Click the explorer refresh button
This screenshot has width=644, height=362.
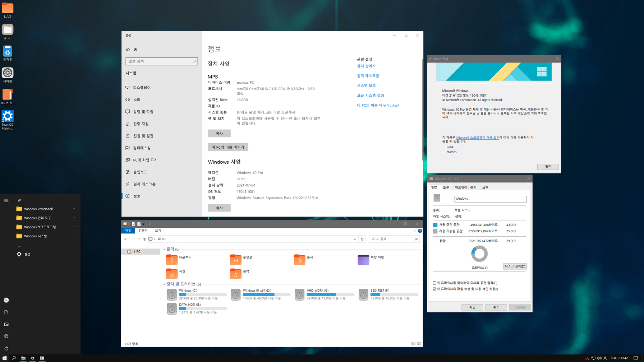pyautogui.click(x=362, y=239)
